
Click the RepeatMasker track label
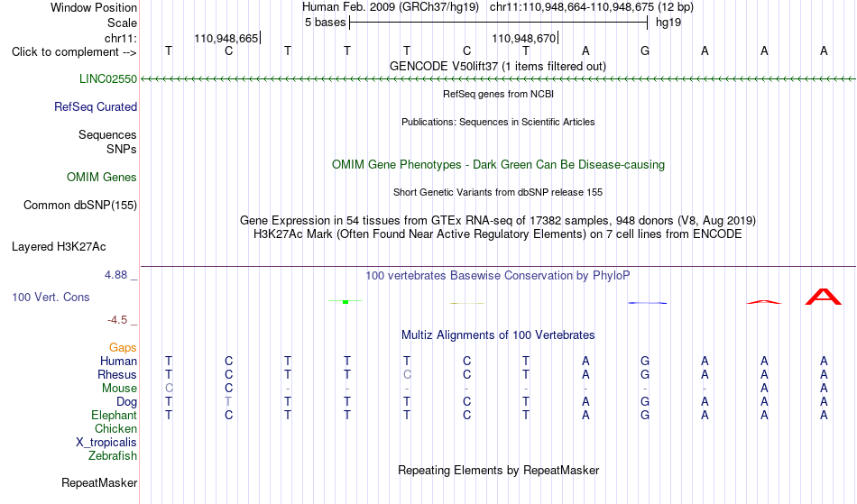click(x=99, y=482)
